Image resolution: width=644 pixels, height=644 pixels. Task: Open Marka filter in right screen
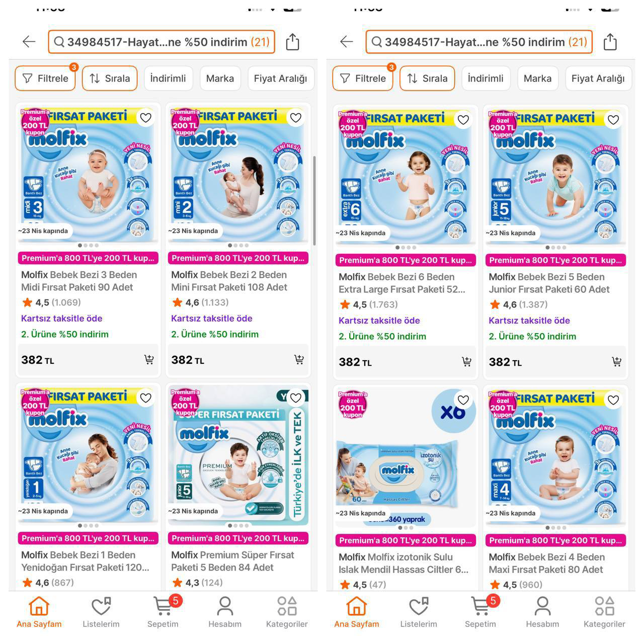tap(537, 78)
